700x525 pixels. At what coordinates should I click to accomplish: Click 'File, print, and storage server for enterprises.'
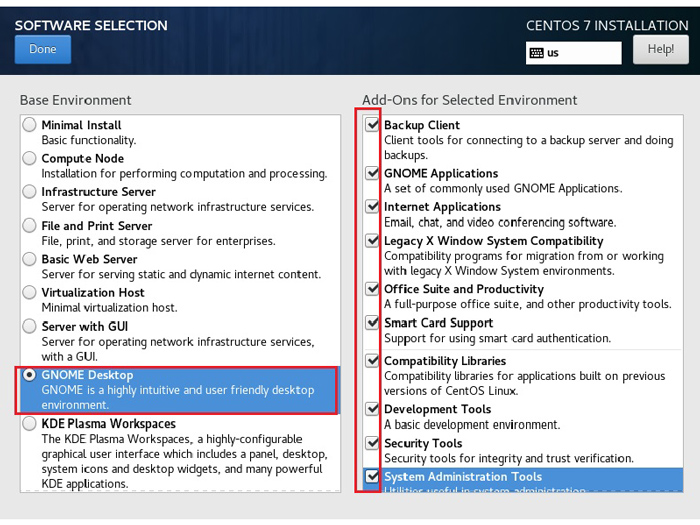pyautogui.click(x=158, y=241)
